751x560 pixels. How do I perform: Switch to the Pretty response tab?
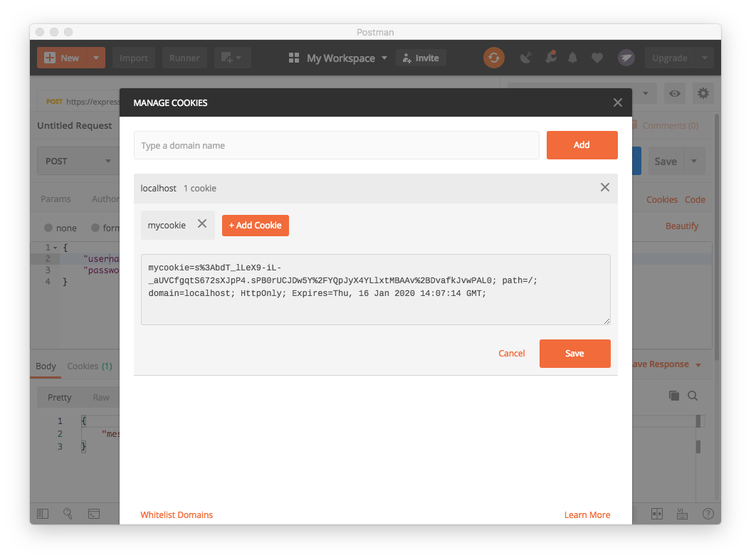[59, 397]
